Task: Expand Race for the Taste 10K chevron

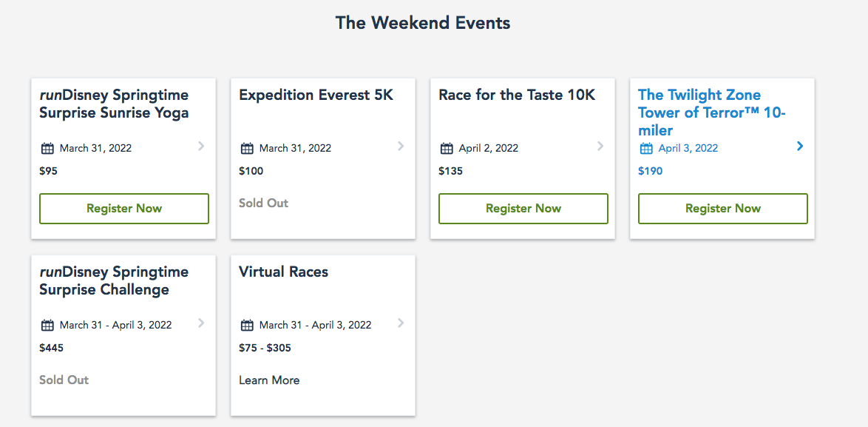Action: click(x=600, y=147)
